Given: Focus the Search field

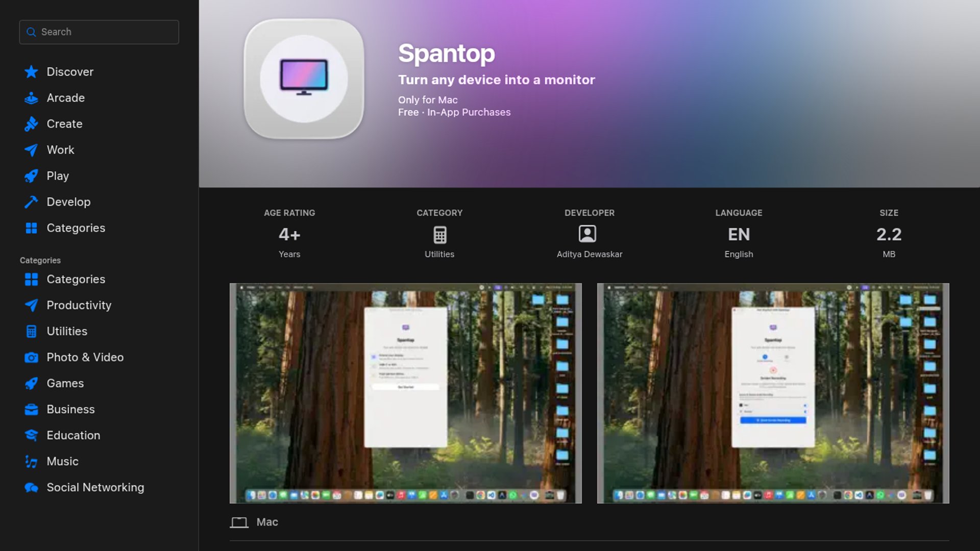Looking at the screenshot, I should pyautogui.click(x=99, y=32).
